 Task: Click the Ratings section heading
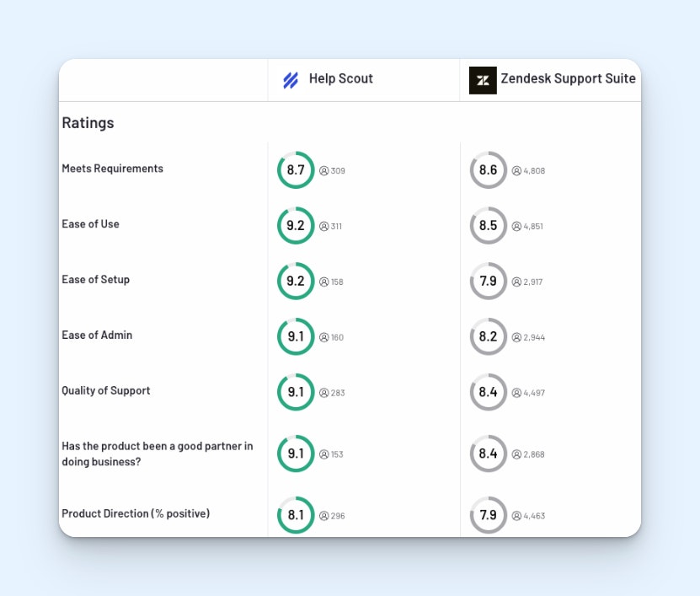click(88, 123)
